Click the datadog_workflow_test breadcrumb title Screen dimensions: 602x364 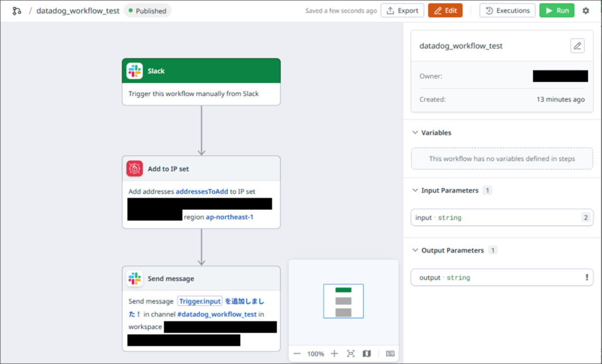(x=78, y=11)
